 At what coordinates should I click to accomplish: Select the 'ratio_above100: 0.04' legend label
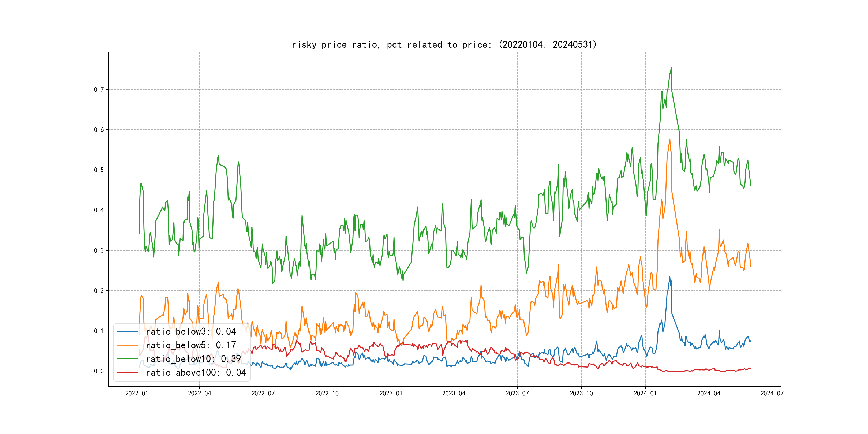196,372
